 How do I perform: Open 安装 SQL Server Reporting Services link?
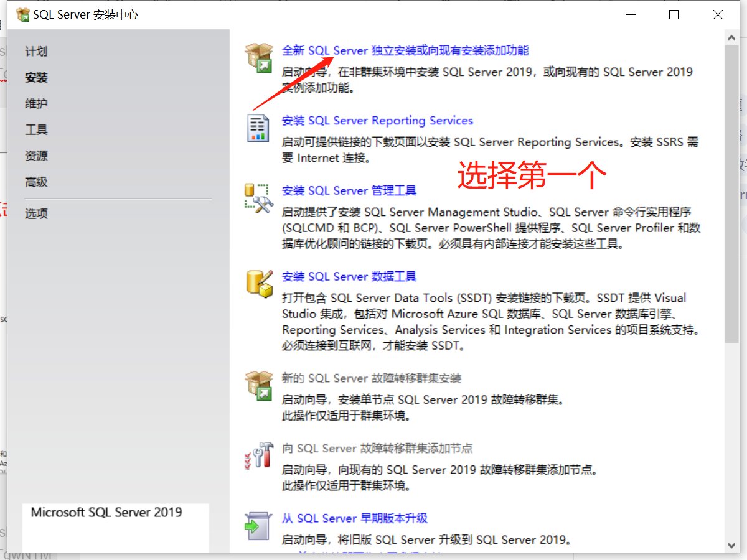pos(377,121)
